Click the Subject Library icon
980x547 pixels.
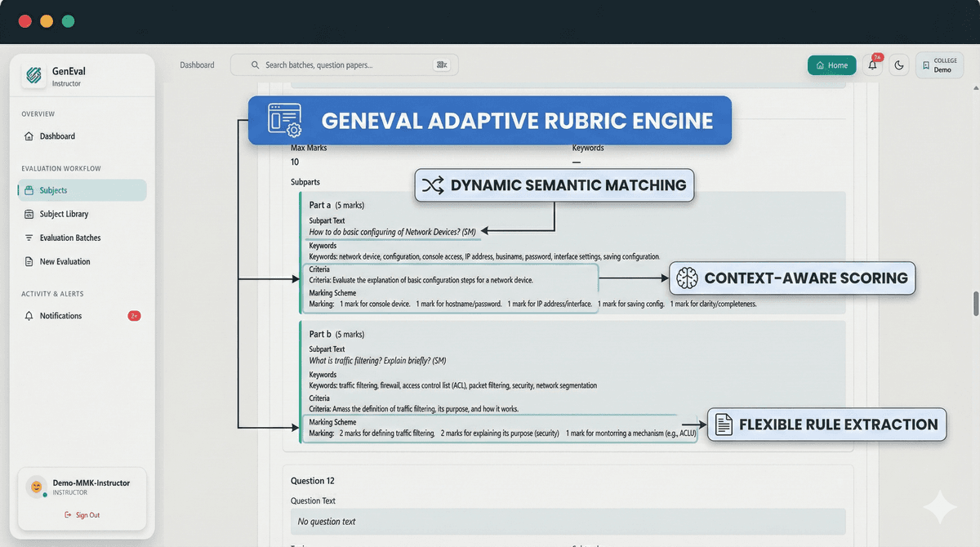[29, 214]
